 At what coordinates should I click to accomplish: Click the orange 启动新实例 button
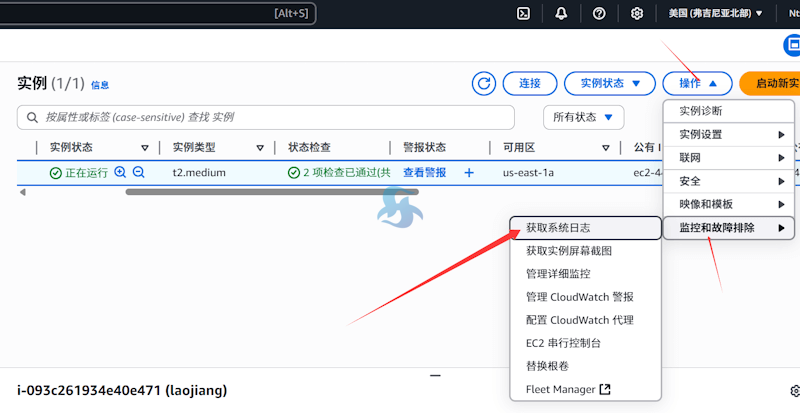pos(769,83)
